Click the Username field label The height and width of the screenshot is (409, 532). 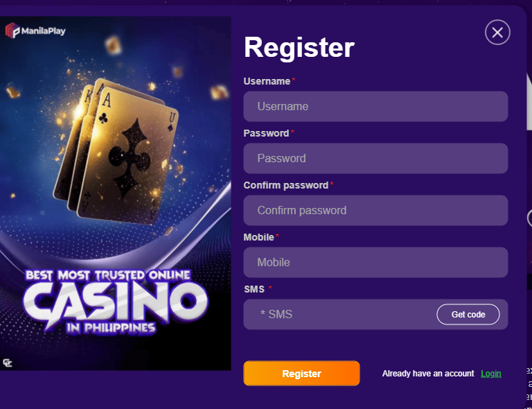pos(267,81)
